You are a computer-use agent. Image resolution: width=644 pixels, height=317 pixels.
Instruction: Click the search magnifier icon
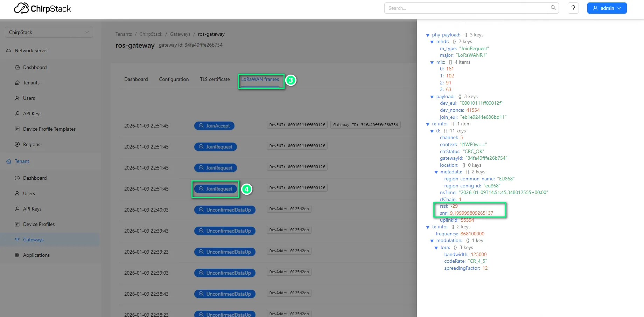coord(553,8)
